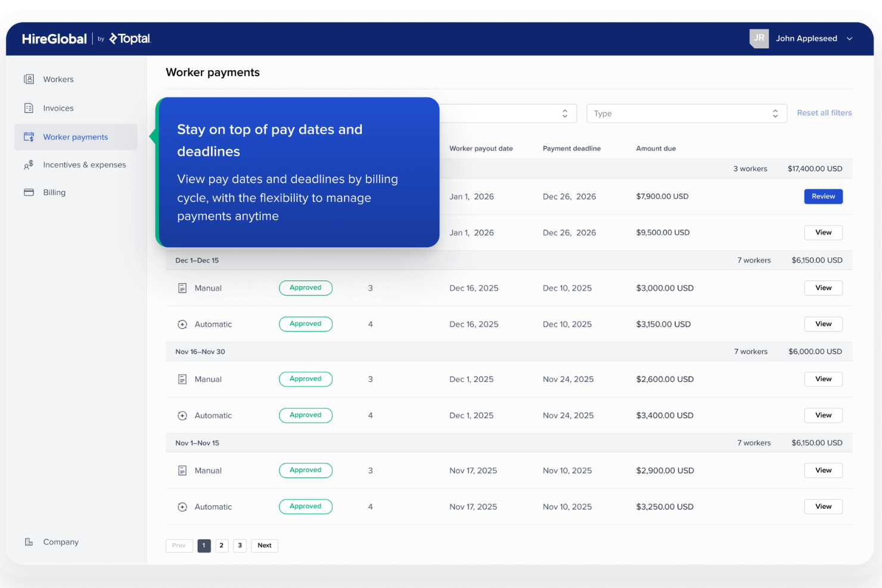Click Reset all filters link
Screen dimensions: 882x588
[x=824, y=113]
